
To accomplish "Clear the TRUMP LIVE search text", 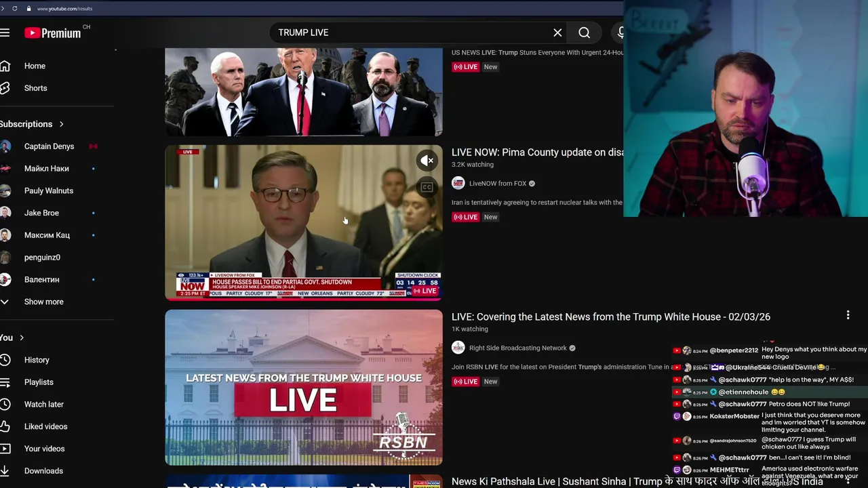I will point(557,33).
